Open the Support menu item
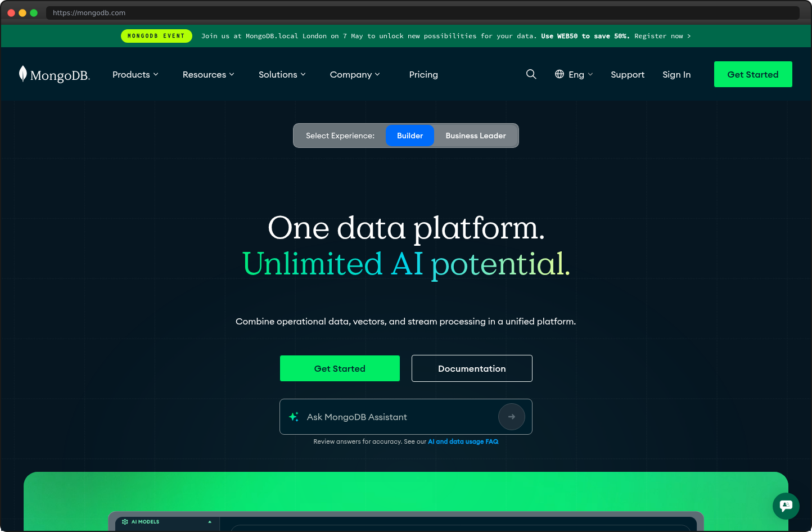Viewport: 812px width, 532px height. coord(628,74)
